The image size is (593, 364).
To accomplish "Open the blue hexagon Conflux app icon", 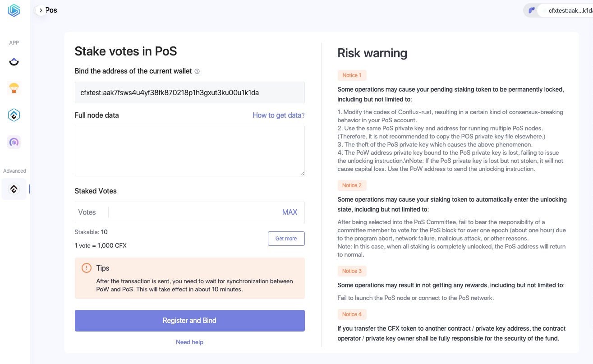I will click(14, 115).
